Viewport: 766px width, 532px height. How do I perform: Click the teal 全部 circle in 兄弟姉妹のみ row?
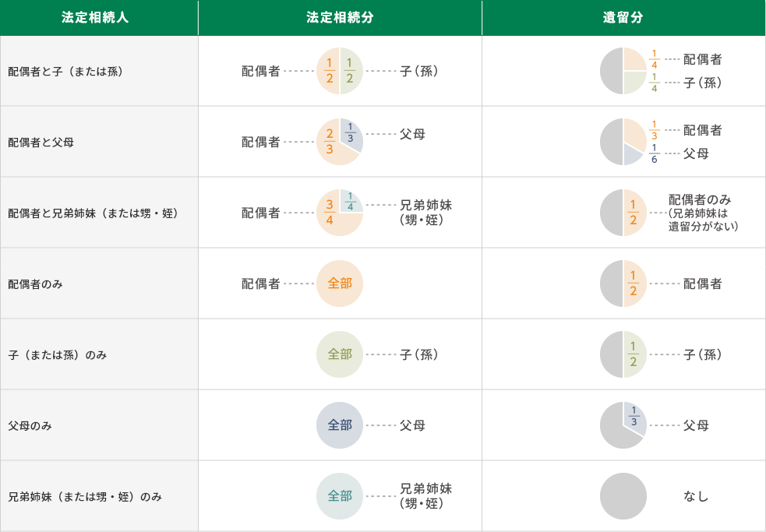[341, 495]
